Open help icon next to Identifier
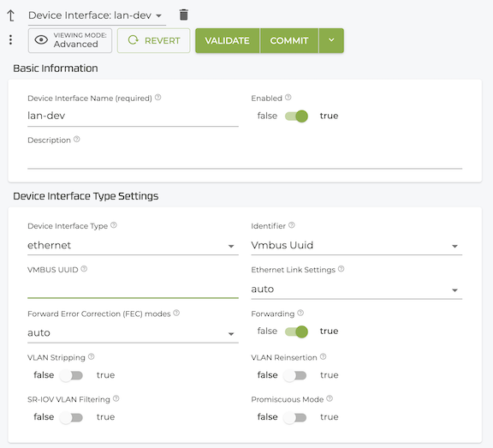This screenshot has height=448, width=493. (292, 225)
